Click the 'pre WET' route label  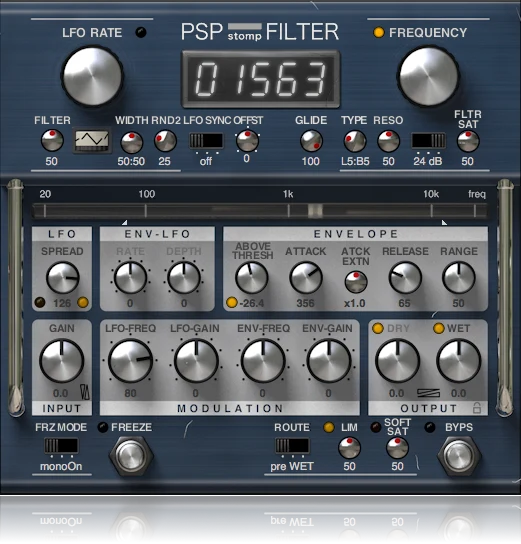click(292, 467)
